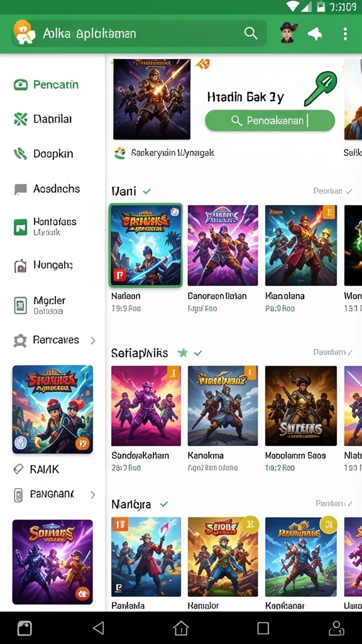Viewport: 362px width, 644px height.
Task: Tap the left-most navigation bar icon
Action: point(25,628)
